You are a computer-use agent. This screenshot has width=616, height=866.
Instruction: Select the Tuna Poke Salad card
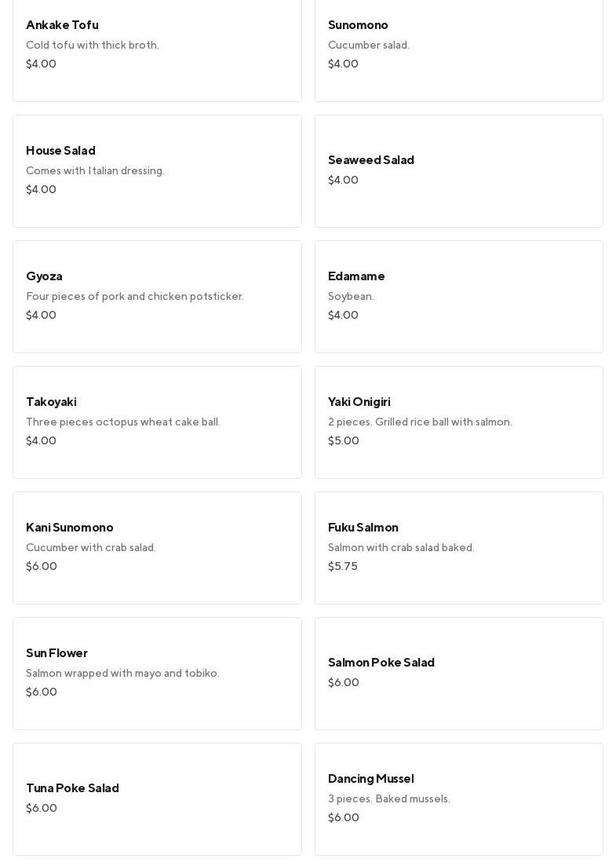(x=157, y=798)
